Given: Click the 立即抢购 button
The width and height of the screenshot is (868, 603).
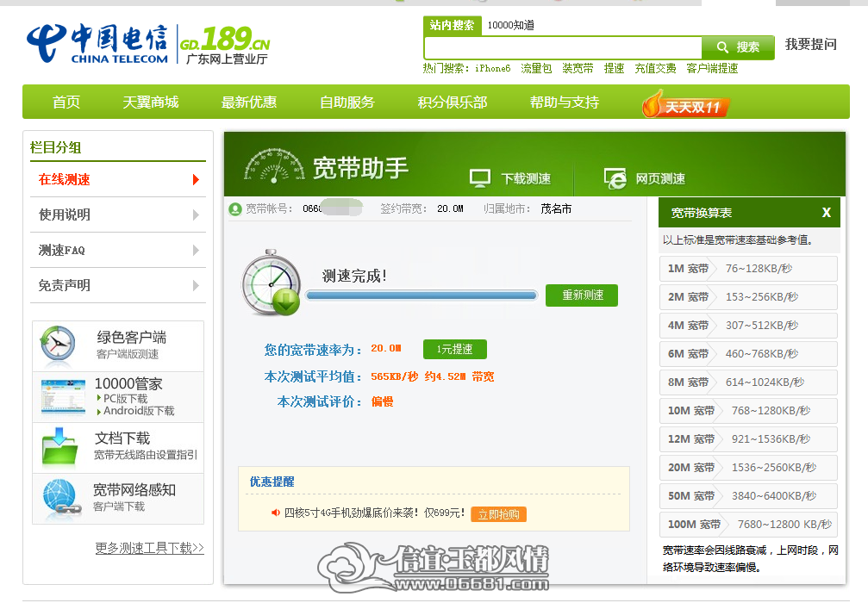Looking at the screenshot, I should pos(499,514).
